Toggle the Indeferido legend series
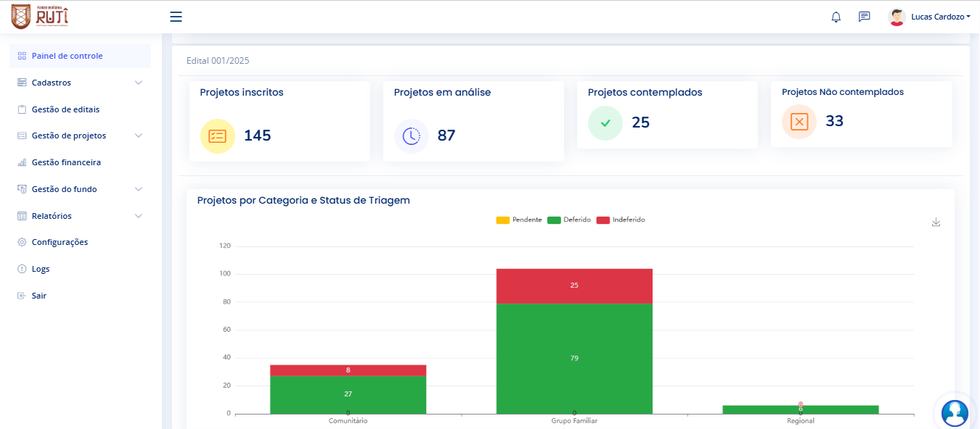This screenshot has width=980, height=429. [621, 220]
